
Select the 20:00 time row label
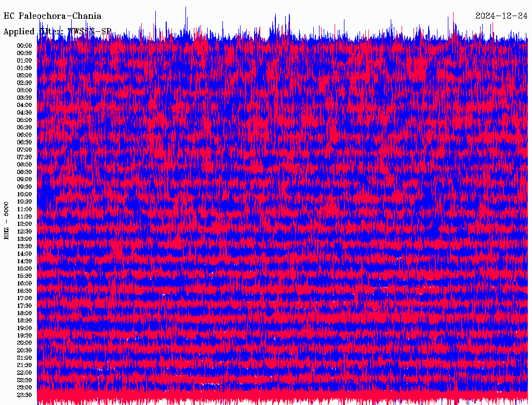pyautogui.click(x=24, y=343)
